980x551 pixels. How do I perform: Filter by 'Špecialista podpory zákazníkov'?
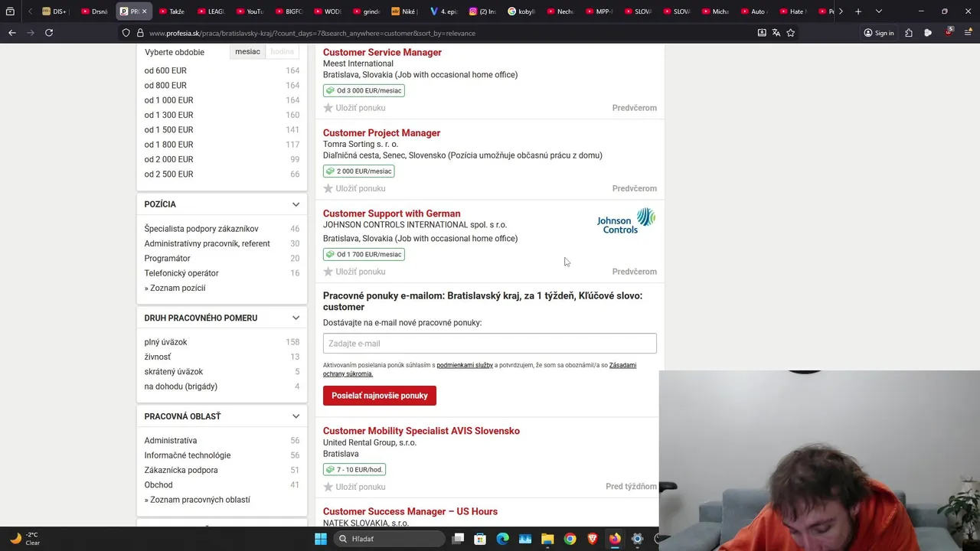point(201,229)
